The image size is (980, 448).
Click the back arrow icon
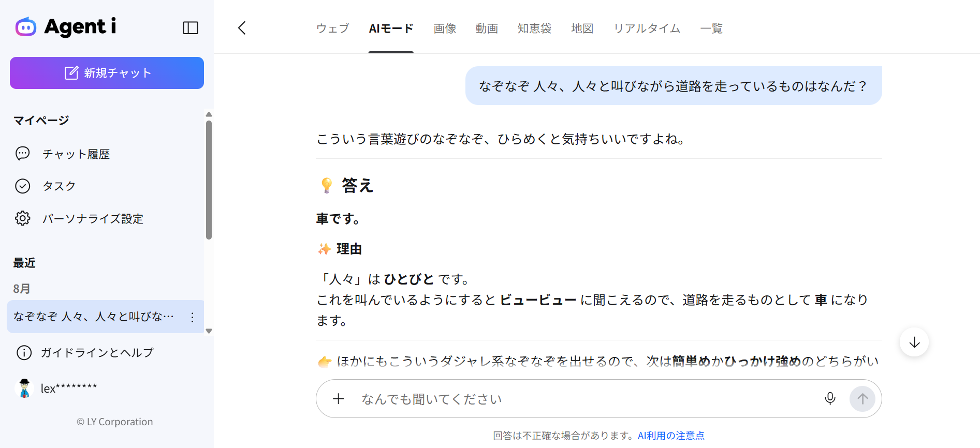point(242,28)
